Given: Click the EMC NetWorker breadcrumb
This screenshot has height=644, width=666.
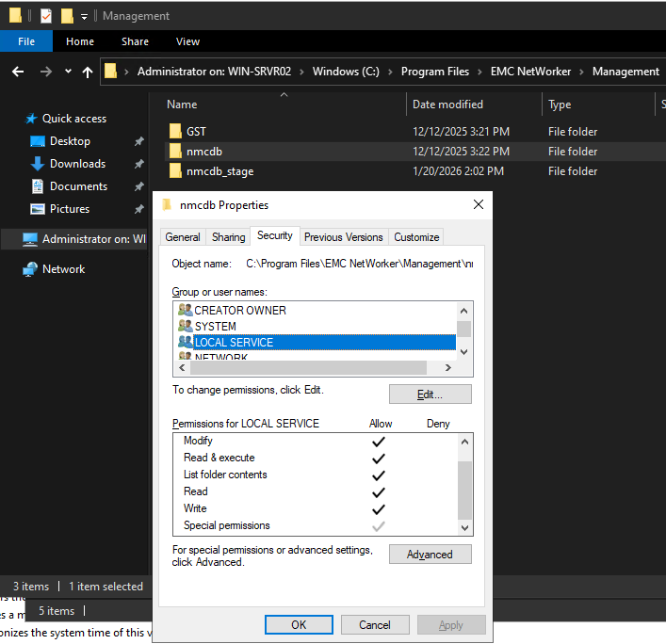Looking at the screenshot, I should click(530, 72).
